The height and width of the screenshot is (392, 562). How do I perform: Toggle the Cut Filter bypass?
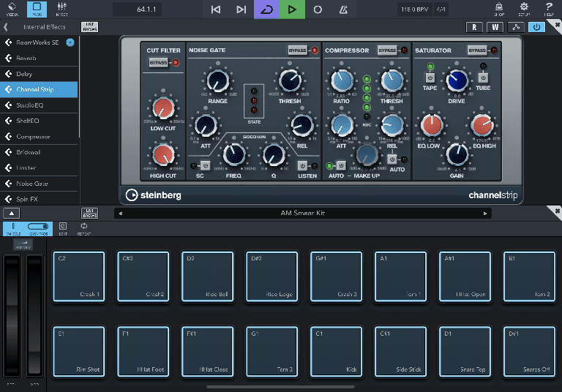(x=159, y=64)
